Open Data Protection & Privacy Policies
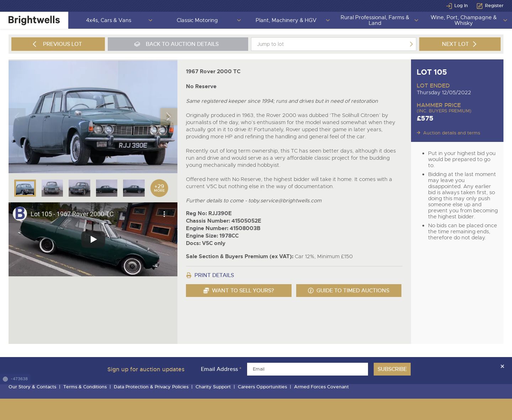The height and width of the screenshot is (420, 512). point(151,387)
